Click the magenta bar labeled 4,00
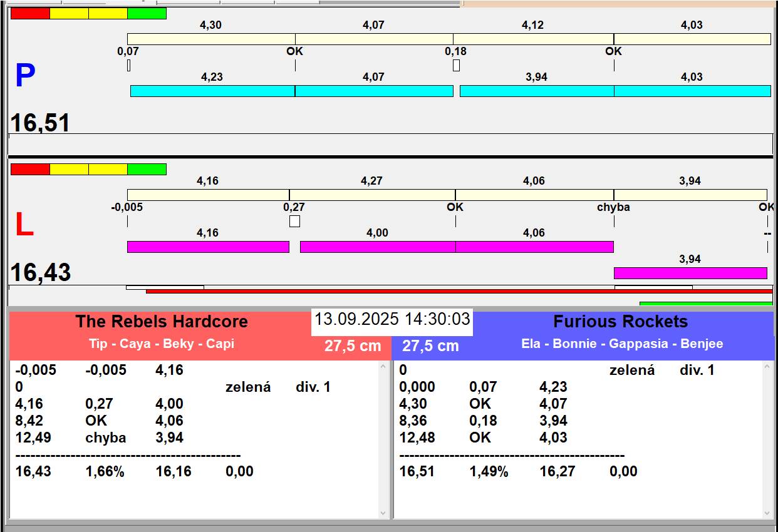778x532 pixels. [x=378, y=247]
